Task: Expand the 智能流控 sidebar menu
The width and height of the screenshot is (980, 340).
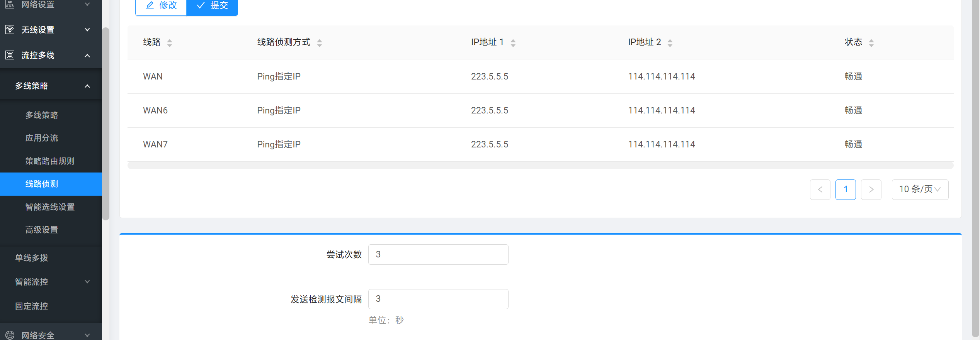Action: click(x=87, y=282)
